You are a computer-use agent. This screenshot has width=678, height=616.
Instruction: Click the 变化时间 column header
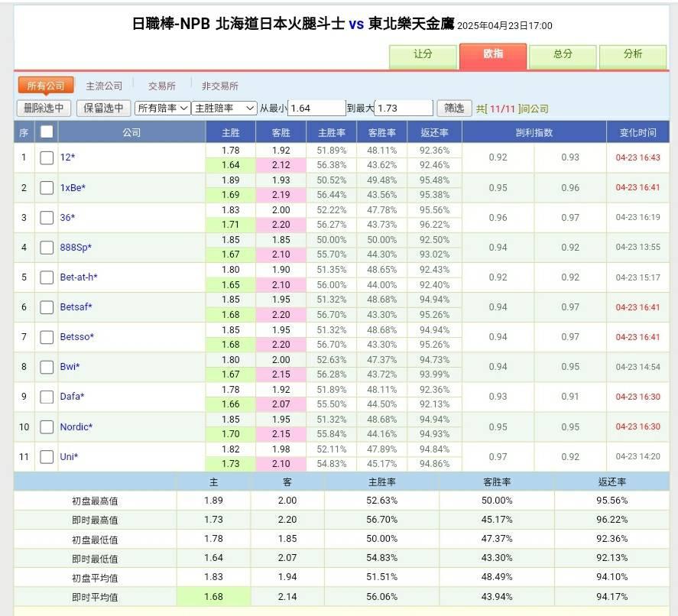pos(638,132)
